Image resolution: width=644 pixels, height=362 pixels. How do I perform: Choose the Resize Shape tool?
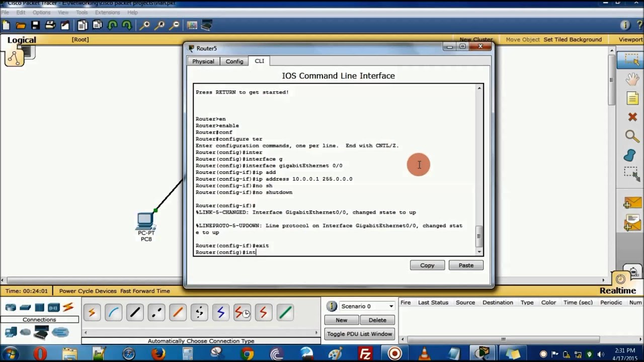click(632, 174)
